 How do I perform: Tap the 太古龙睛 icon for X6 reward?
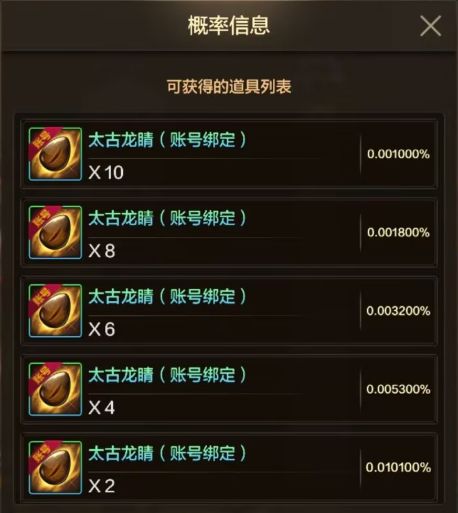point(55,311)
